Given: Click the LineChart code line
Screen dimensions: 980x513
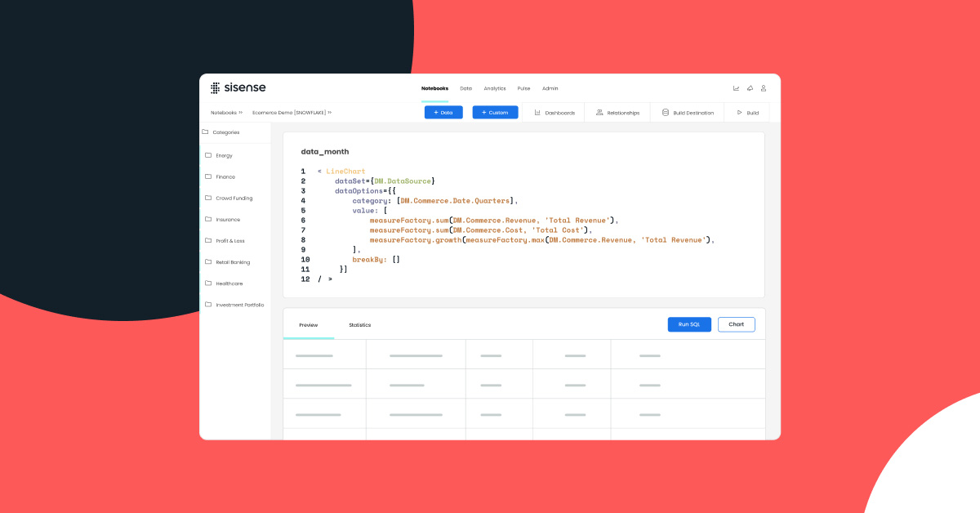Looking at the screenshot, I should 341,172.
